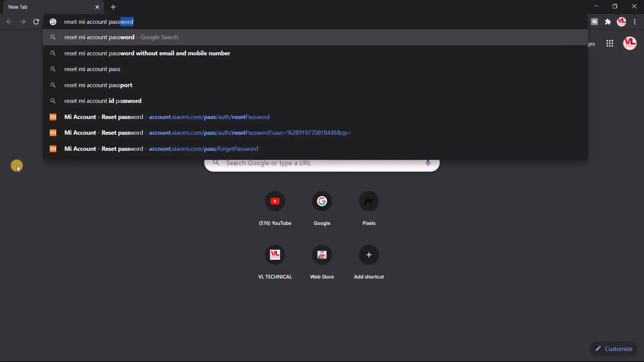Open new tab with plus button
The width and height of the screenshot is (644, 362).
coord(113,7)
